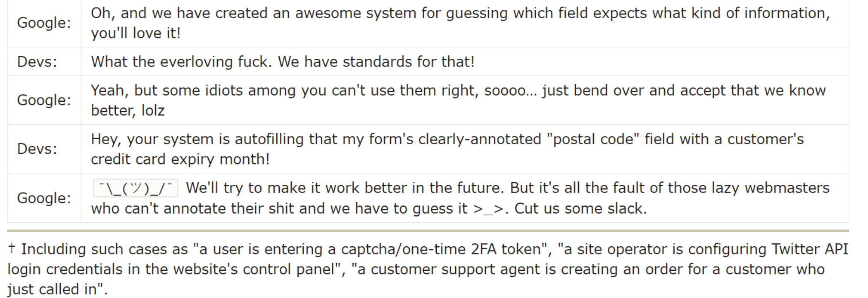868x298 pixels.
Task: Click the 'Devs:' label beside autofilling complaint
Action: (37, 149)
